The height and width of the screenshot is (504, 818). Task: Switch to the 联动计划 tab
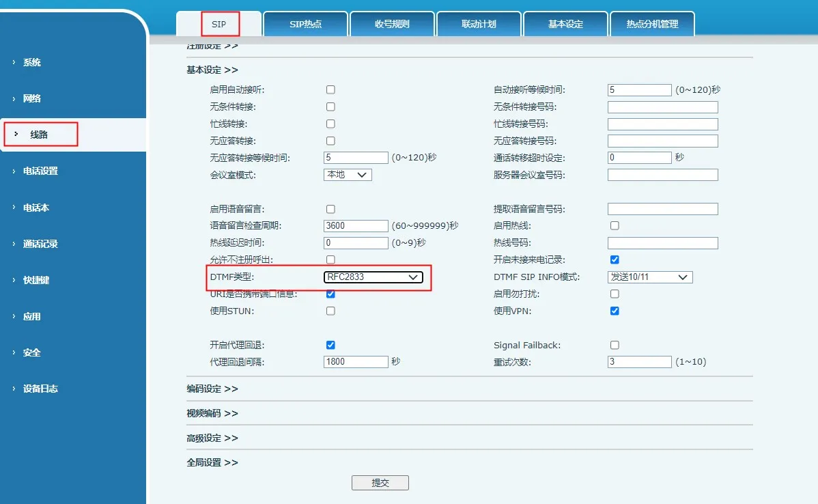tap(478, 23)
